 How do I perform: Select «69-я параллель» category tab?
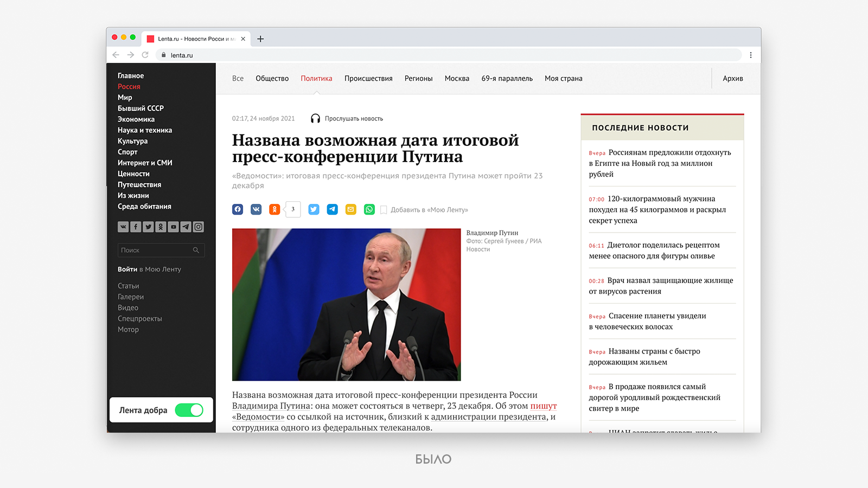point(507,79)
